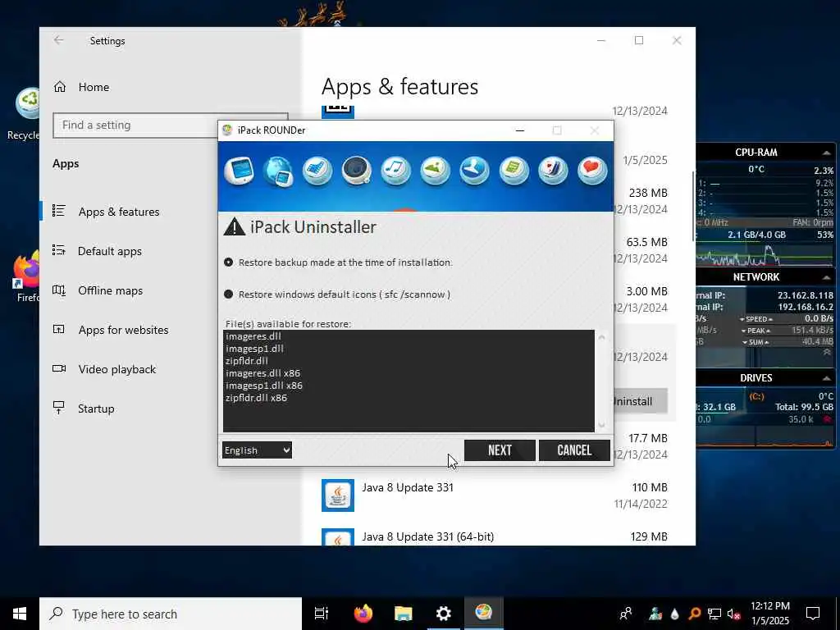Screen dimensions: 840x630
Task: Click the dark webcam icon in iPack banner
Action: click(357, 171)
